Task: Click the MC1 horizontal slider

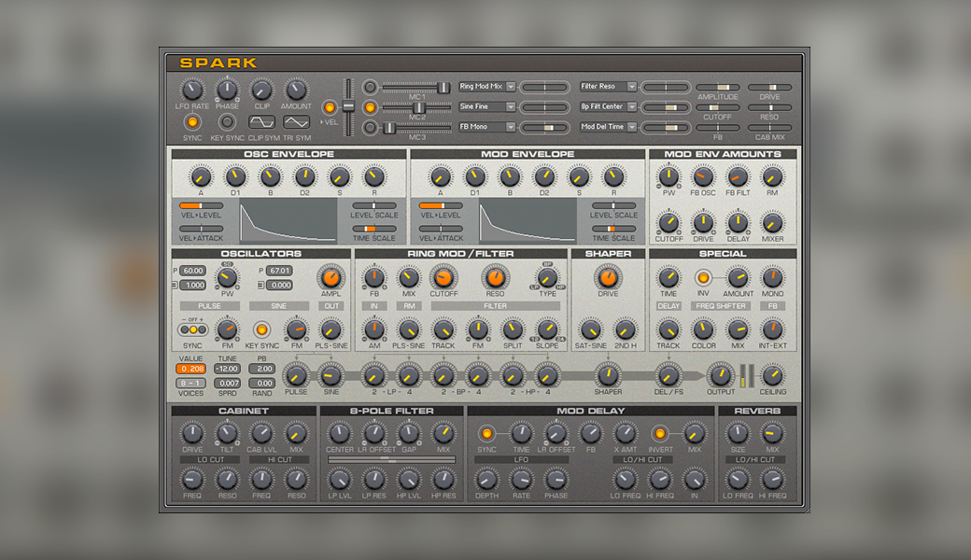Action: 416,88
